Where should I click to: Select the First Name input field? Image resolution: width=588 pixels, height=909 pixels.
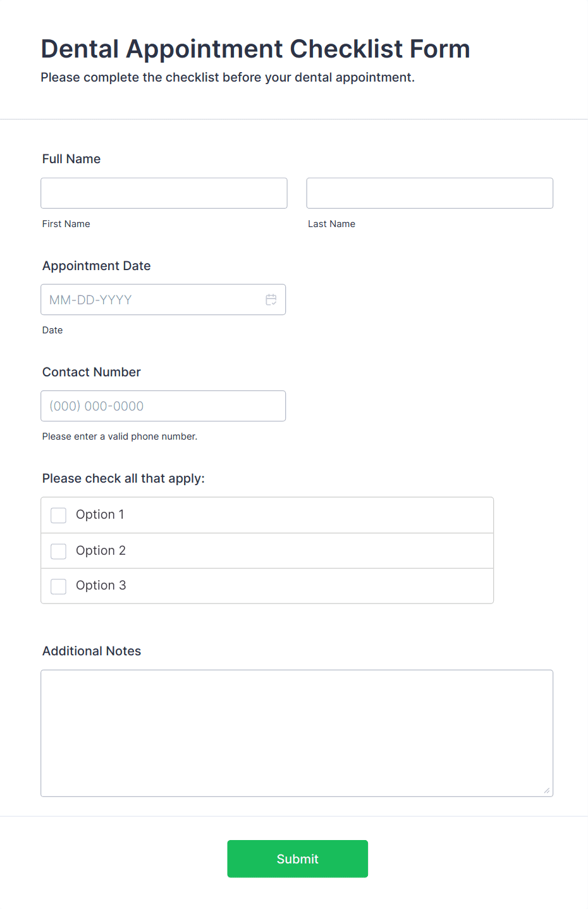pyautogui.click(x=163, y=193)
